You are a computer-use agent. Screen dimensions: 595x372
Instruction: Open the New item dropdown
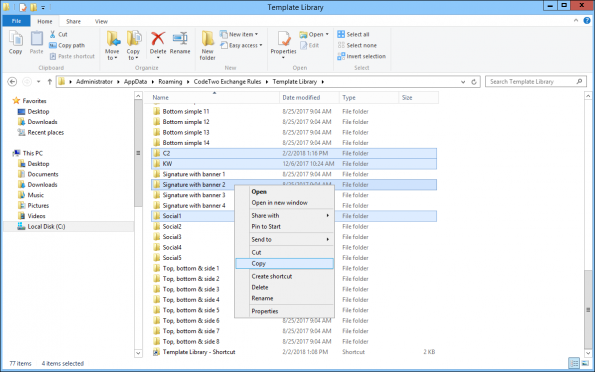pos(239,34)
